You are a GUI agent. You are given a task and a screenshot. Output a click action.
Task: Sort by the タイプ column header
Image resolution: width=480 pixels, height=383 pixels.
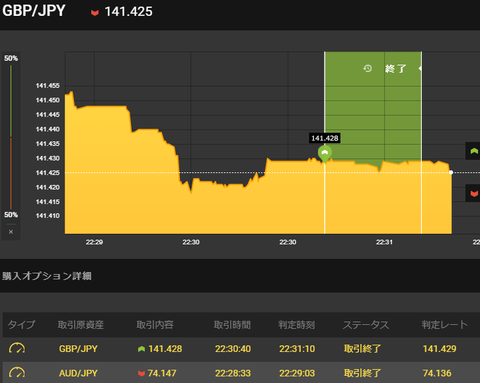[x=21, y=324]
